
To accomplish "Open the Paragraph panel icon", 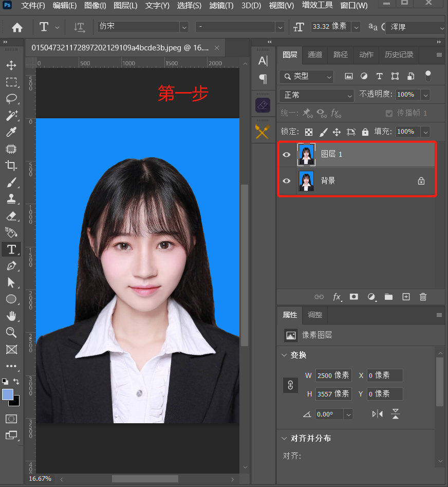I will coord(263,79).
